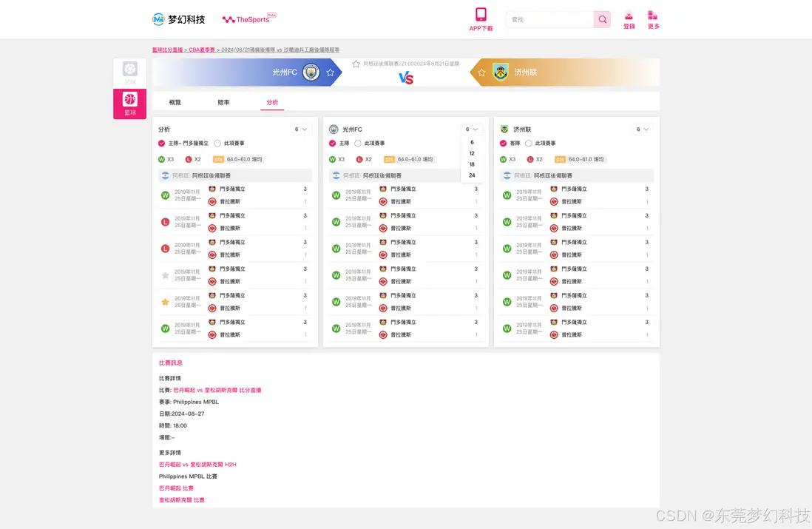Image resolution: width=812 pixels, height=529 pixels.
Task: Select 此項賽事 radio in 分析 panel
Action: click(x=217, y=143)
